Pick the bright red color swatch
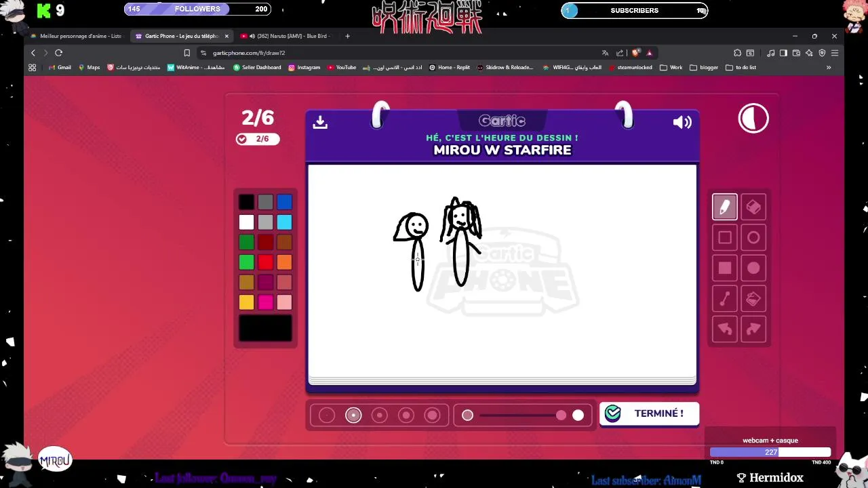 (265, 262)
